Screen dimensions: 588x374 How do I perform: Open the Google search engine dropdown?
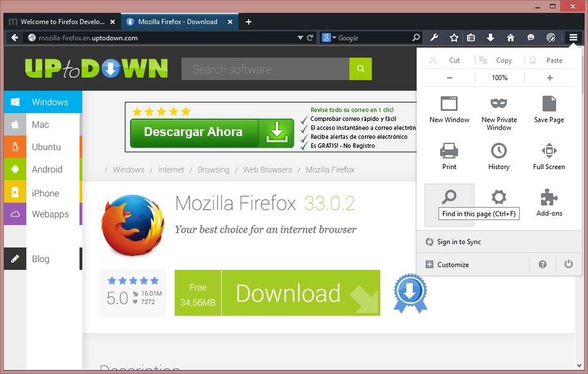point(329,38)
